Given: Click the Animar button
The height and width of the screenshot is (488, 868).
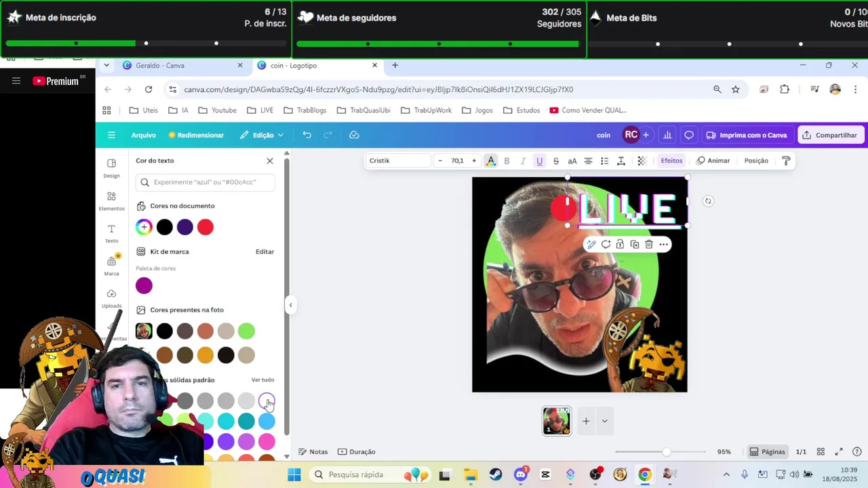Looking at the screenshot, I should pyautogui.click(x=713, y=161).
